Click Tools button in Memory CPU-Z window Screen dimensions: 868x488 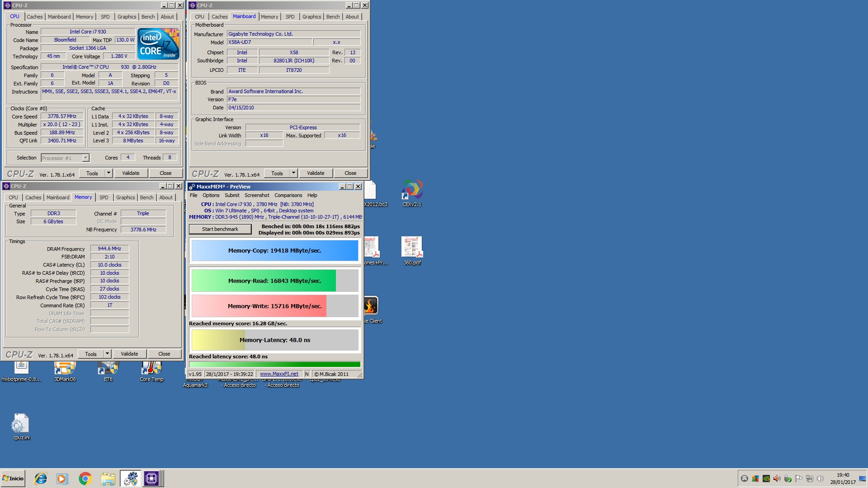pyautogui.click(x=91, y=354)
